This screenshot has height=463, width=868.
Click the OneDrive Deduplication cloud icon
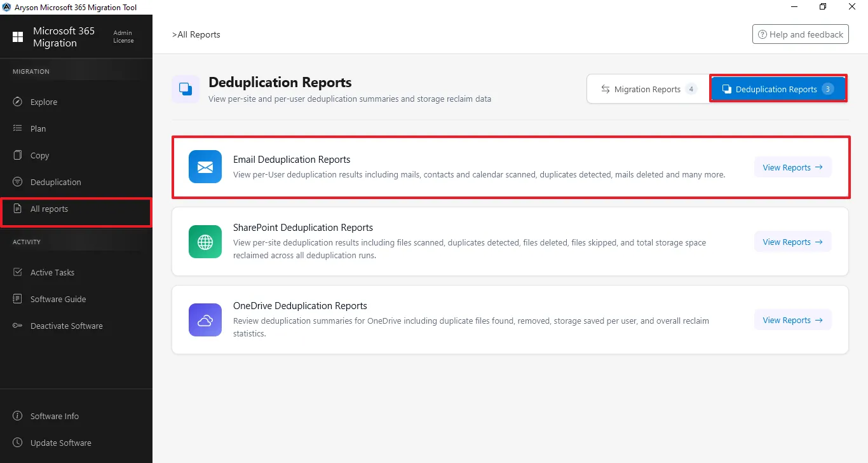205,320
